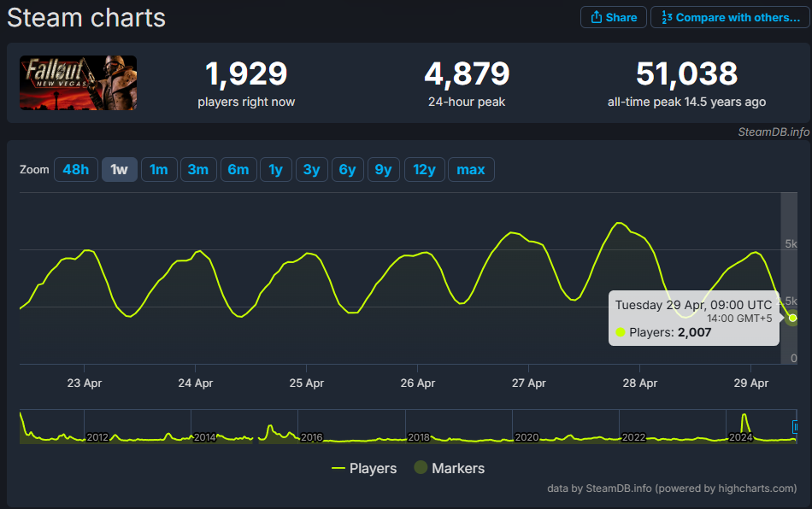Set zoom range to 6y

[x=348, y=170]
